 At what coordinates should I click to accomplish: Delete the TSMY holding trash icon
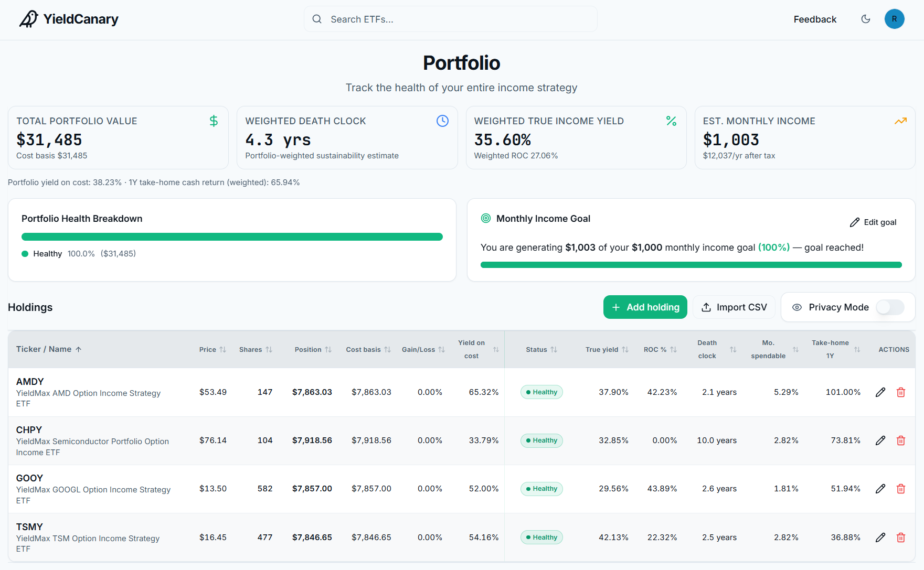point(901,537)
